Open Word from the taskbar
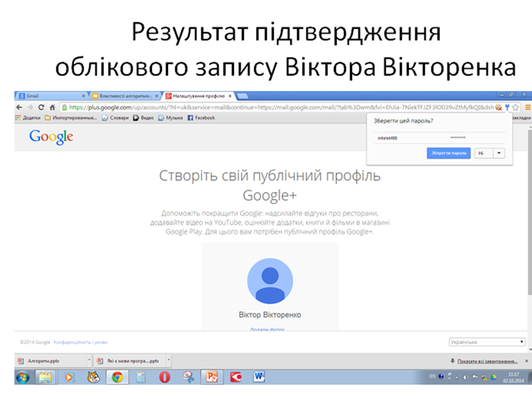 point(259,377)
